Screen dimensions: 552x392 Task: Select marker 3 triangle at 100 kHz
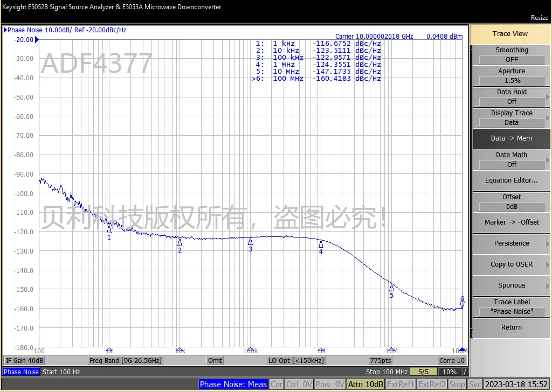tap(250, 241)
